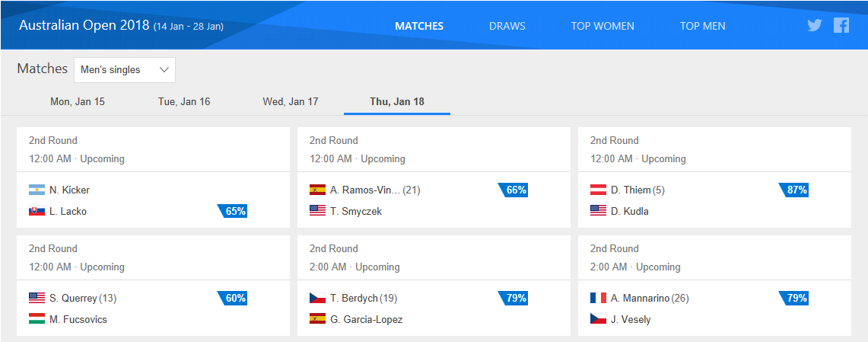
Task: Go to the TOP MEN tab
Action: [702, 26]
